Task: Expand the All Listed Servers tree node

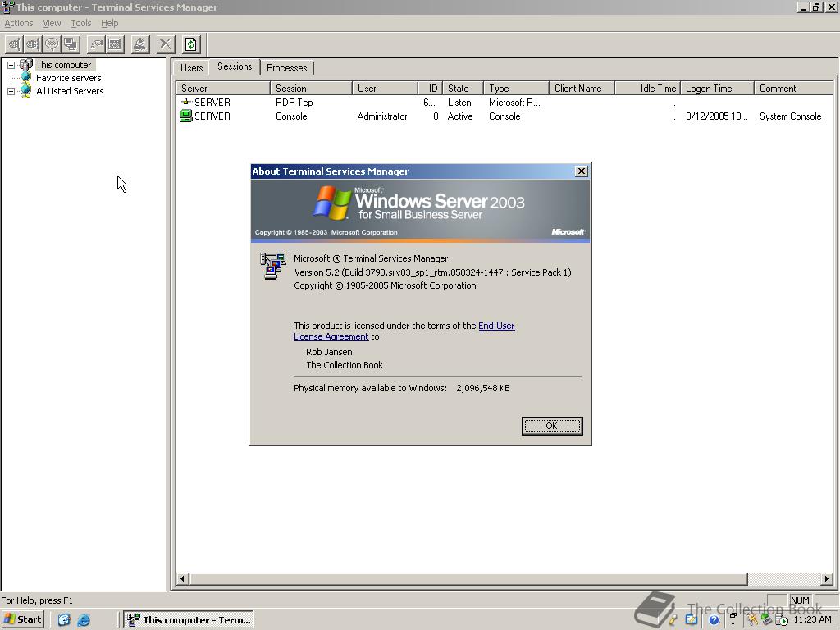Action: coord(11,91)
